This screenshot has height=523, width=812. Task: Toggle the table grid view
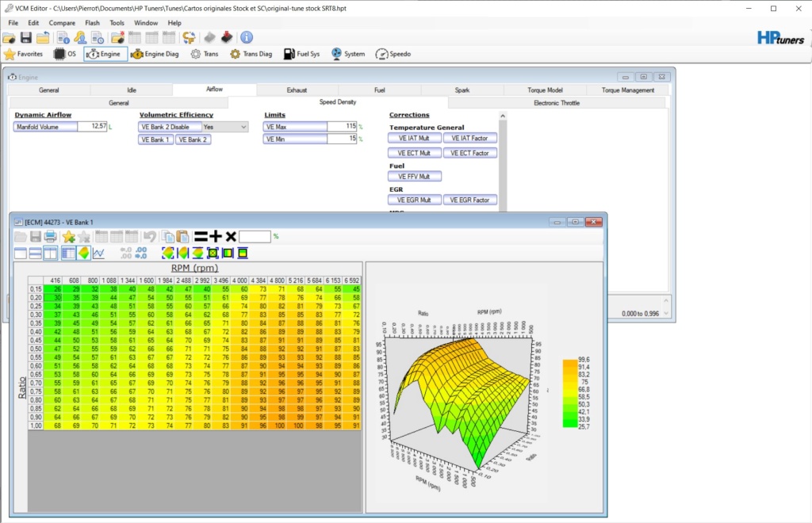click(x=68, y=253)
